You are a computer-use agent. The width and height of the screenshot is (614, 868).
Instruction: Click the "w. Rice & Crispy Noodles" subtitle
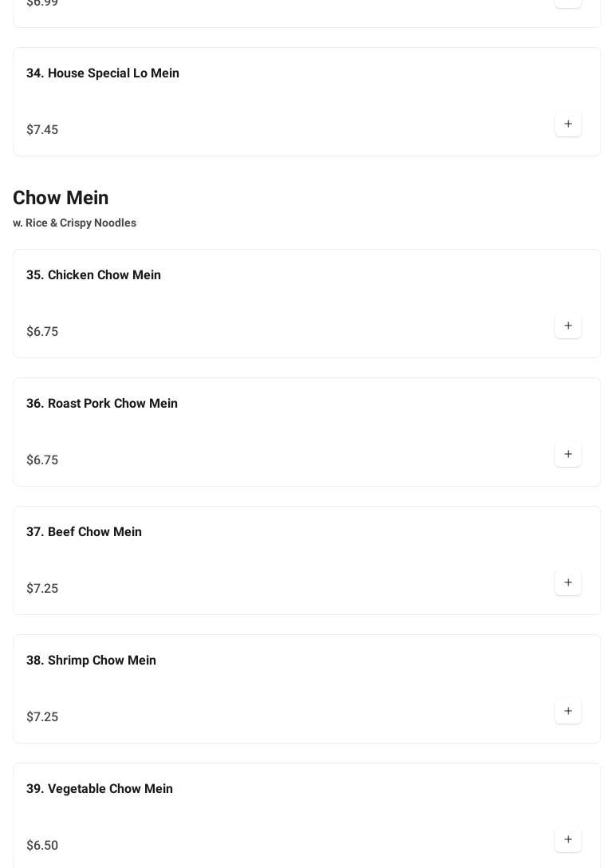click(x=74, y=223)
